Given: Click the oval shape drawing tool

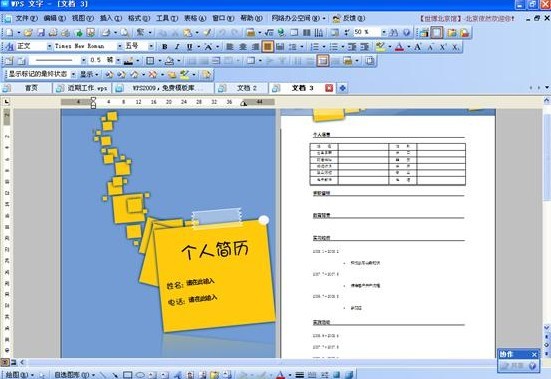Looking at the screenshot, I should [140, 375].
